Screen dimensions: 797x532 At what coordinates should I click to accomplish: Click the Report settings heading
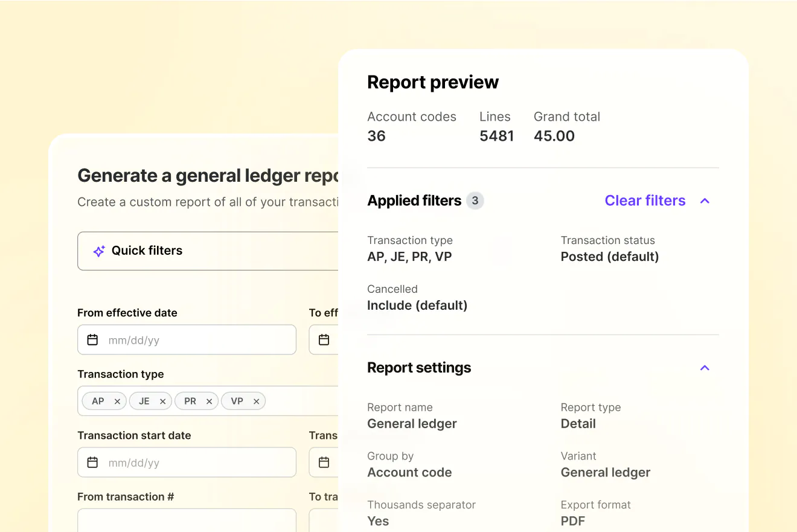419,368
